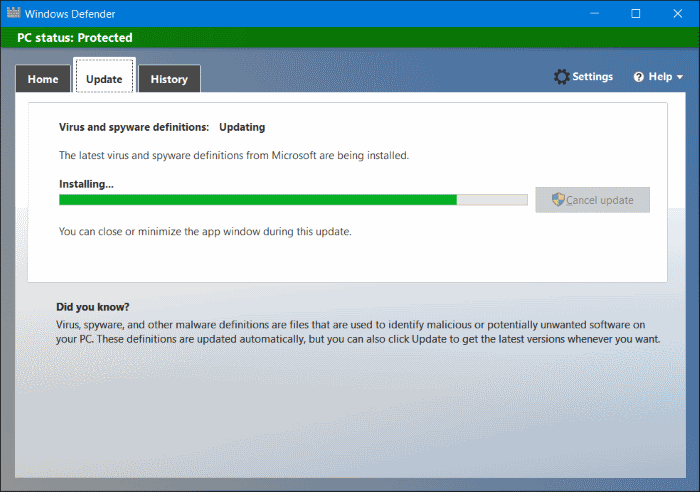
Task: Click the Cancel update button
Action: point(592,200)
